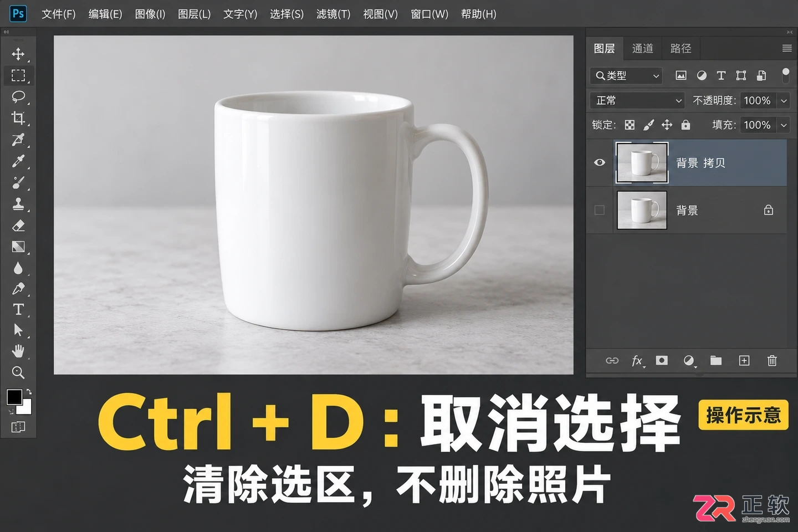Select the 背景 layer thumbnail
This screenshot has width=798, height=532.
[642, 210]
